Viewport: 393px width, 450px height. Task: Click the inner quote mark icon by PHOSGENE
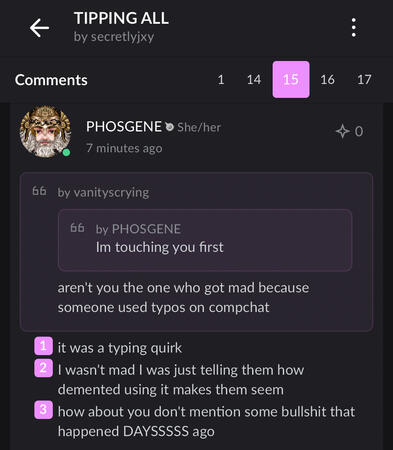tap(77, 228)
